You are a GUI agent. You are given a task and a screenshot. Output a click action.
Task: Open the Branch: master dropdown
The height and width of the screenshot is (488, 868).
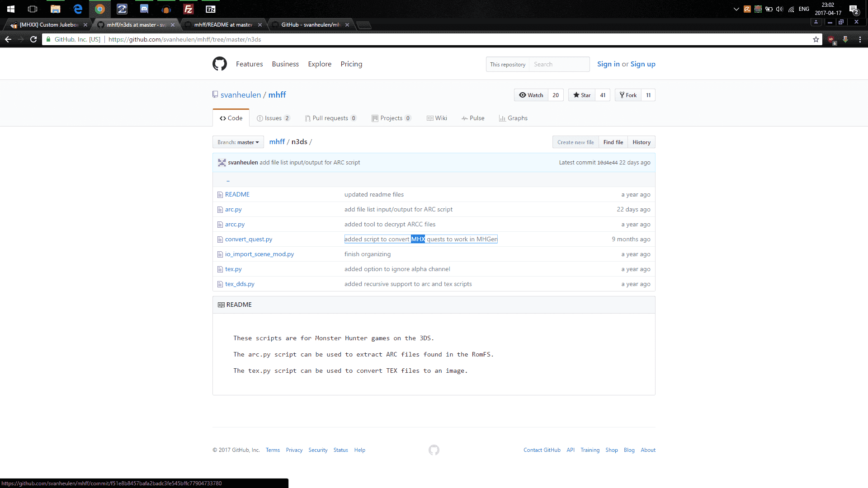coord(238,142)
